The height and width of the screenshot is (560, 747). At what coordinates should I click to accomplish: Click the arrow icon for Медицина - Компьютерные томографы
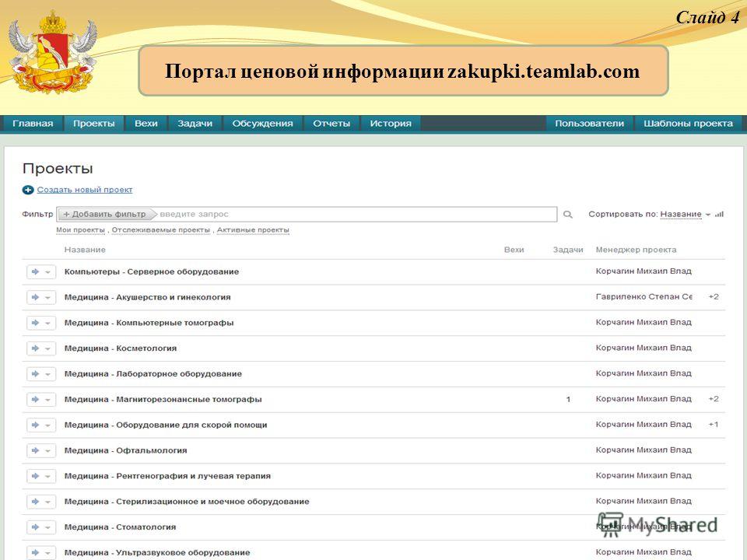(x=35, y=323)
